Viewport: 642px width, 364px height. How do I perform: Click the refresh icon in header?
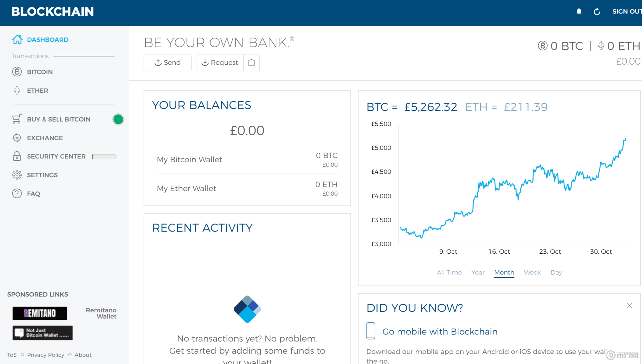597,12
